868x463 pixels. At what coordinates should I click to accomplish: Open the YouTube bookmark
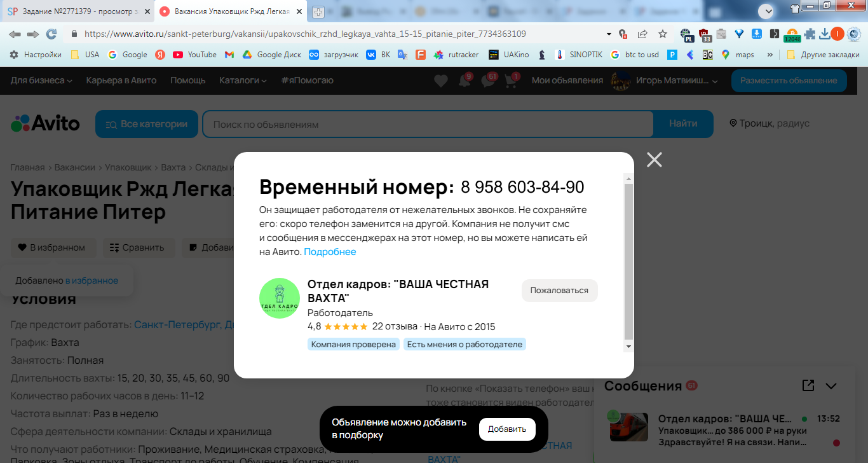click(195, 55)
